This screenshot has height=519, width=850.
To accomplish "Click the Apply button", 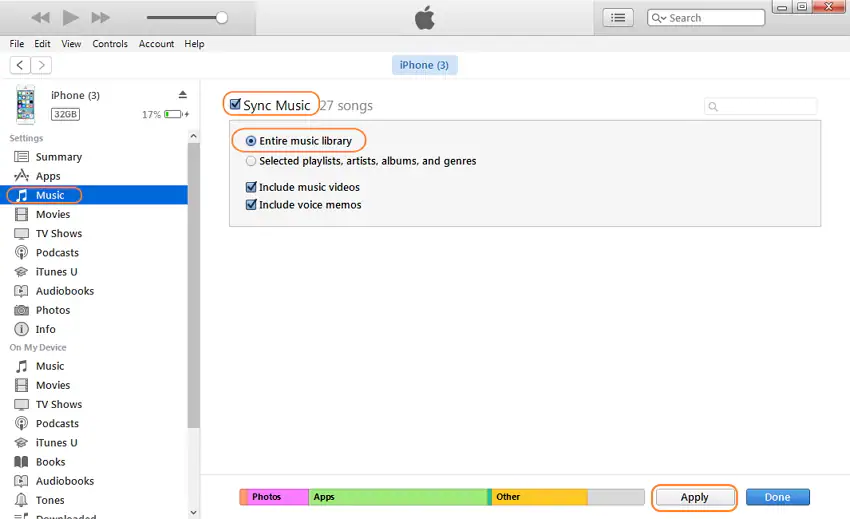I will (694, 497).
